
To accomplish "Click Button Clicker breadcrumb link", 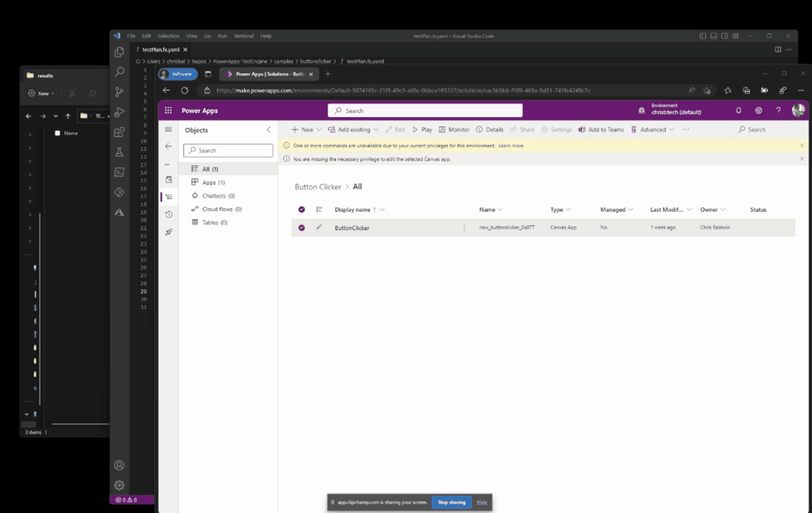I will (318, 187).
